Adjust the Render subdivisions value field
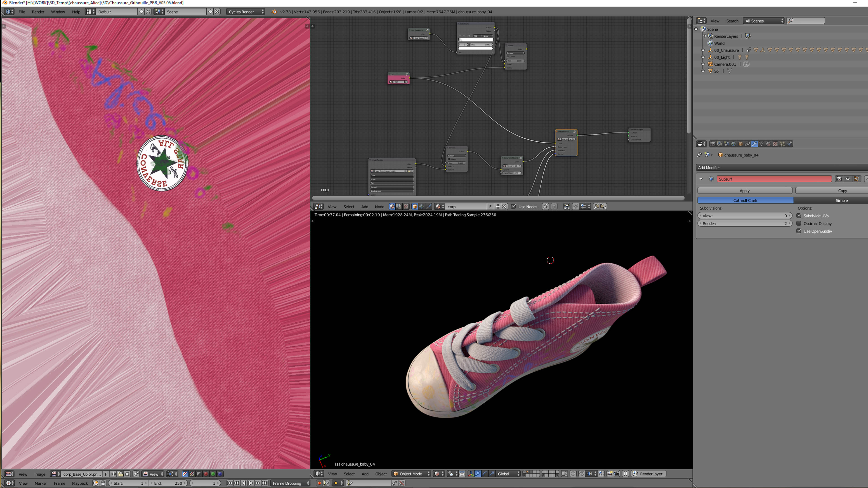868x488 pixels. 745,223
